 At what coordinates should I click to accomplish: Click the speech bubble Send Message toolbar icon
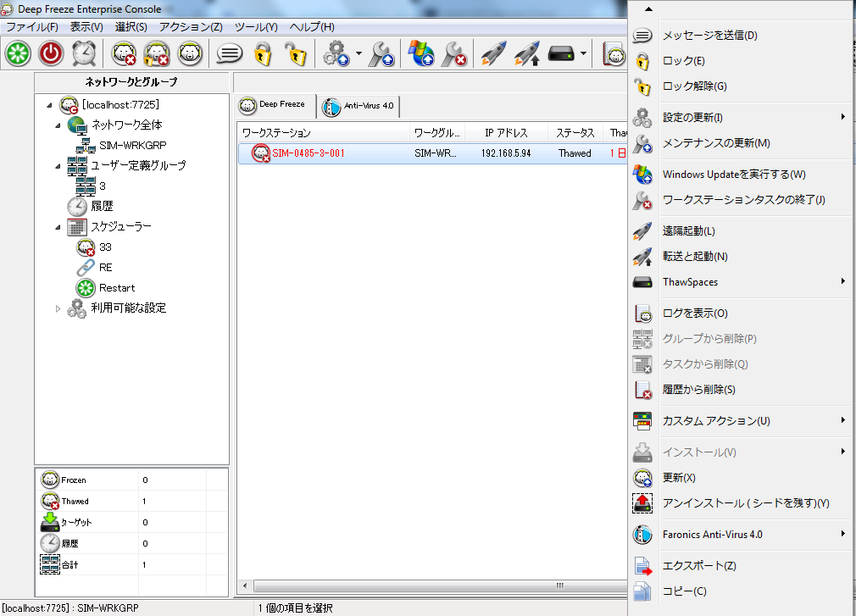(229, 53)
